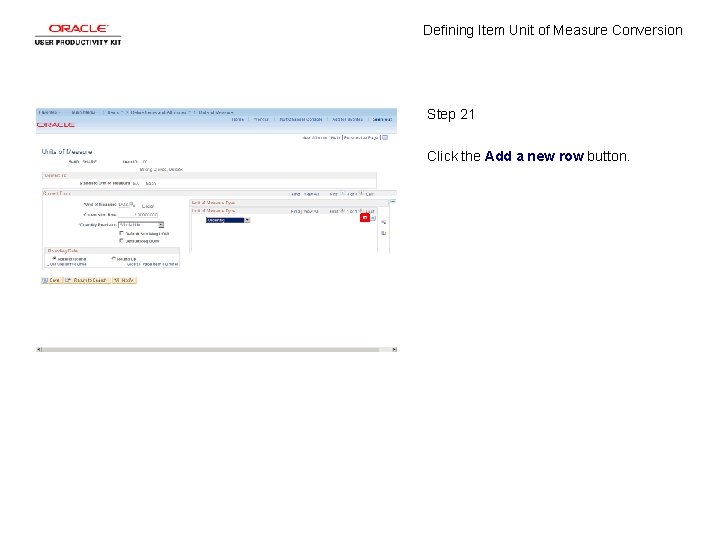
Task: Click the Sign out link
Action: 382,119
